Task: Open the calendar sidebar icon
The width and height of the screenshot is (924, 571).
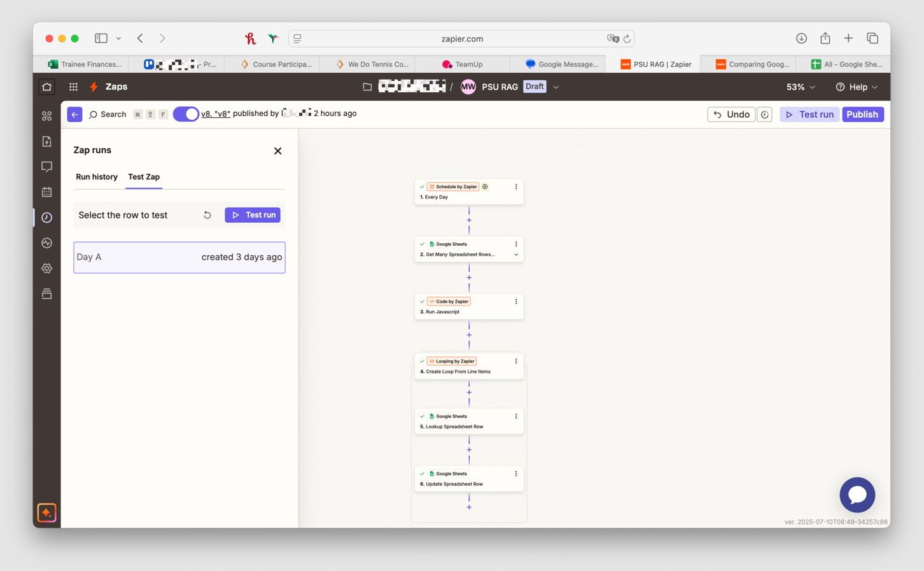Action: tap(46, 192)
